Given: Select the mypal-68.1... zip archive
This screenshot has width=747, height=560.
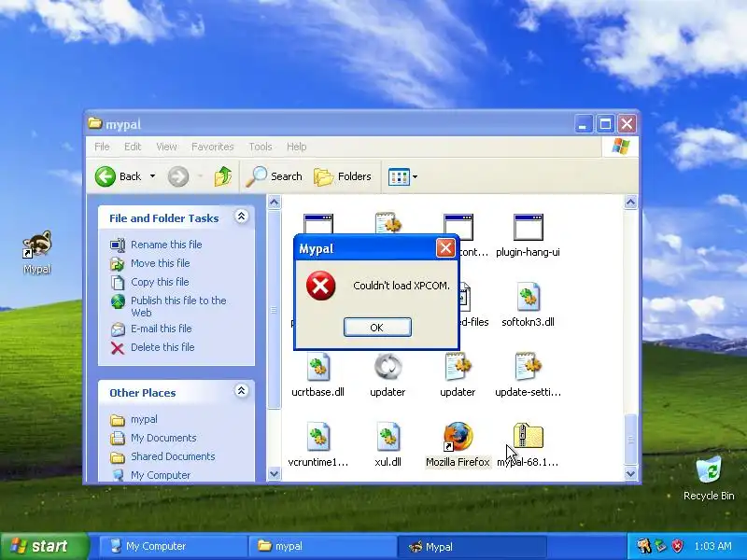Looking at the screenshot, I should 528,444.
